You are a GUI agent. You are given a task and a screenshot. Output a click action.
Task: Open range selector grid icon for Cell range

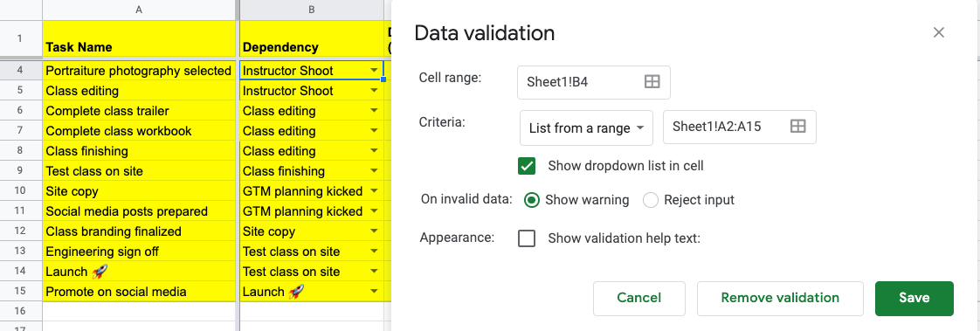(x=652, y=82)
